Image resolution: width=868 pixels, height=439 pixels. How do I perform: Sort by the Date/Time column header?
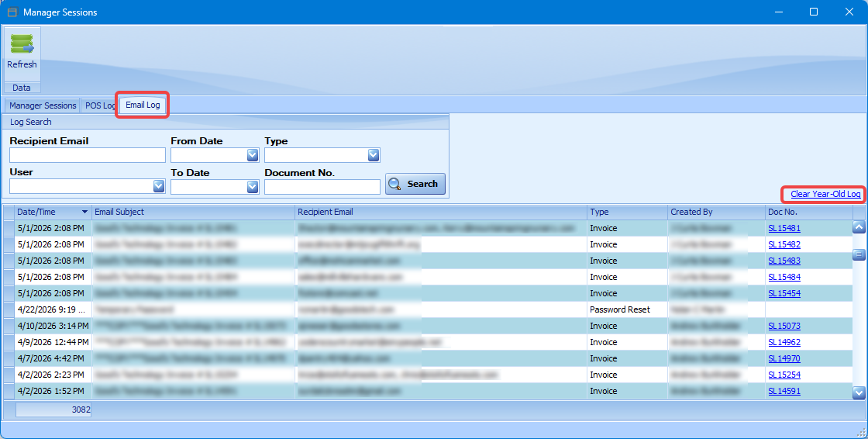(x=53, y=212)
